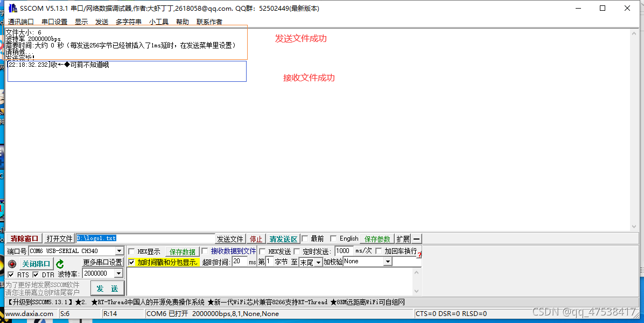Click the 关闭串口 button

[36, 264]
